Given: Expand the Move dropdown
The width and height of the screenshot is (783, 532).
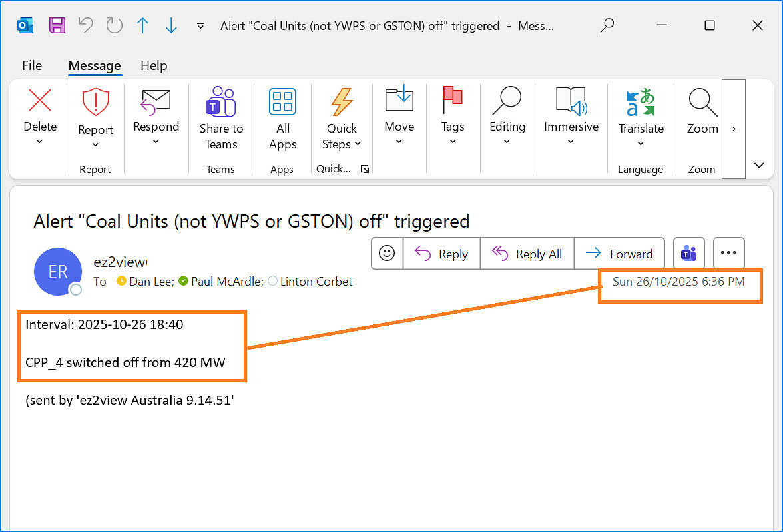Looking at the screenshot, I should [399, 141].
